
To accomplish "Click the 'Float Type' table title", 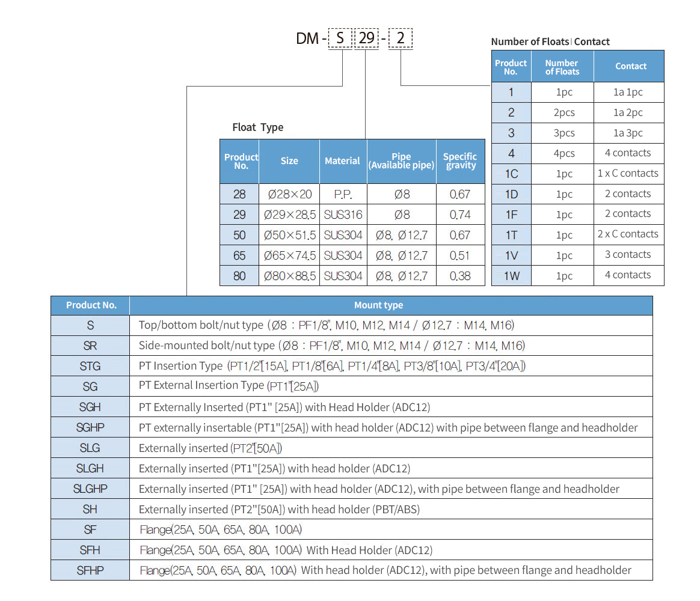I will (x=257, y=127).
